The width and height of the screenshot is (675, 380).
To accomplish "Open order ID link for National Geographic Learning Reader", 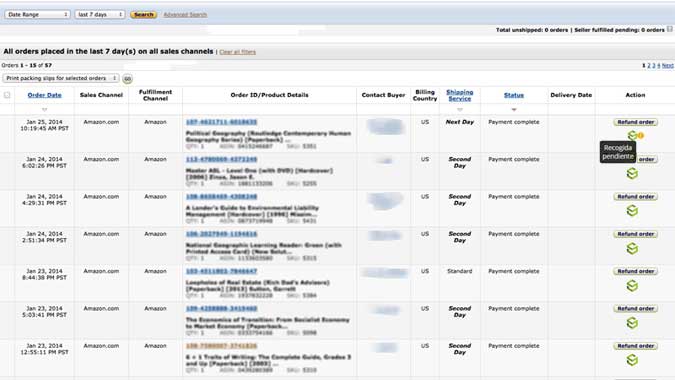I will [221, 234].
